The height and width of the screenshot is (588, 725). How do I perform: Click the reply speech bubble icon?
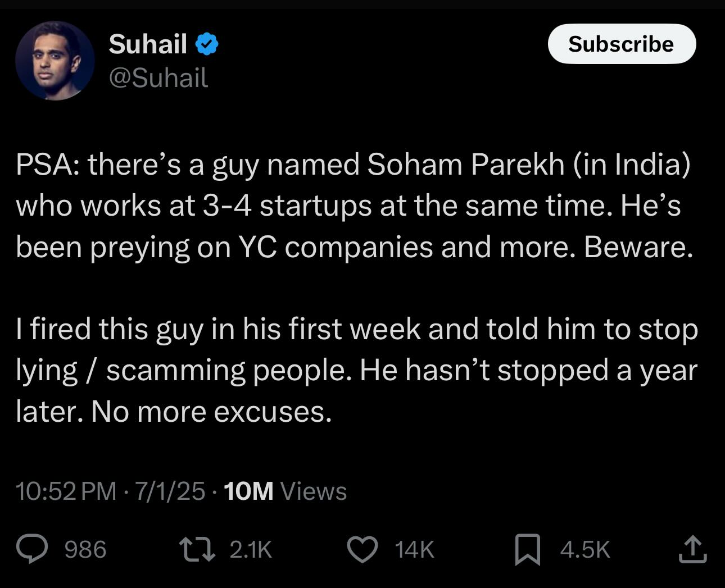33,549
